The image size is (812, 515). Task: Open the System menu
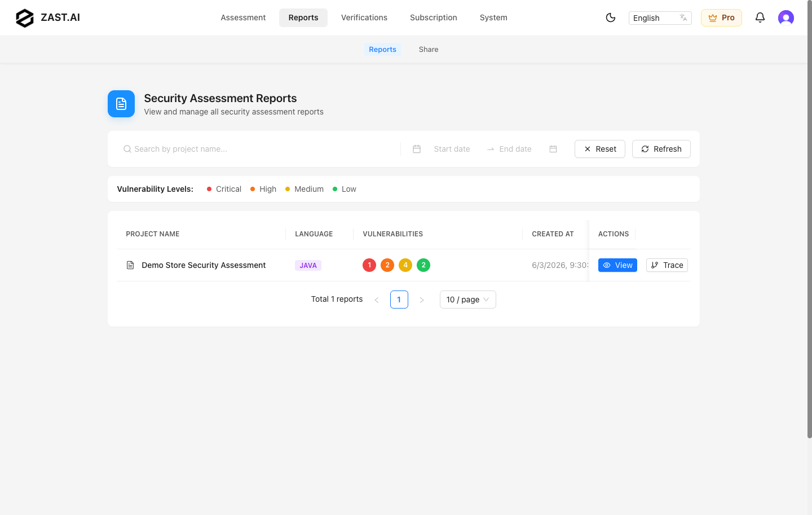coord(493,17)
